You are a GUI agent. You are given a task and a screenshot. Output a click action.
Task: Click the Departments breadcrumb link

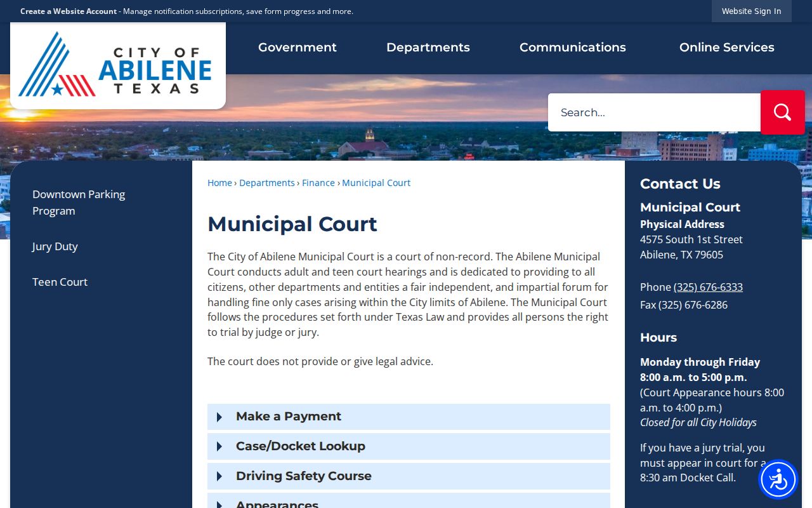click(x=267, y=183)
